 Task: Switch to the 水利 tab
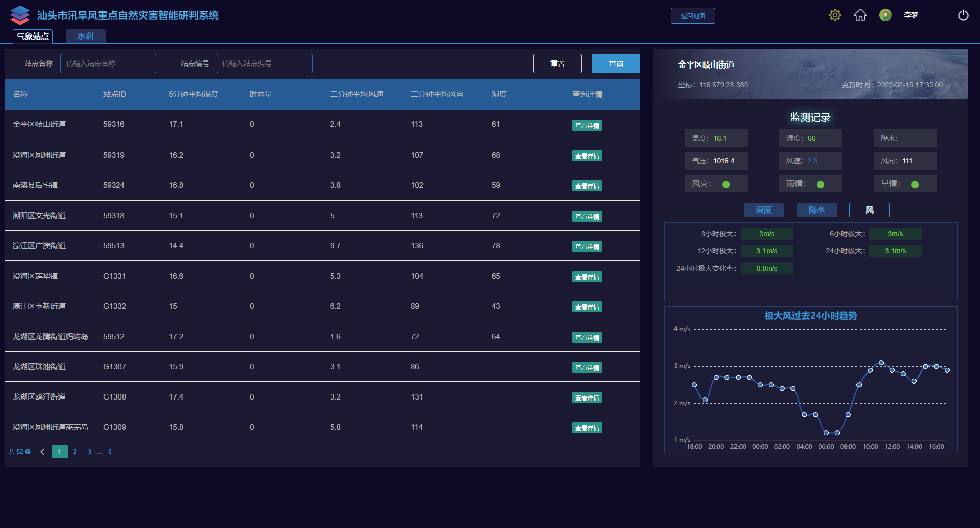[85, 36]
